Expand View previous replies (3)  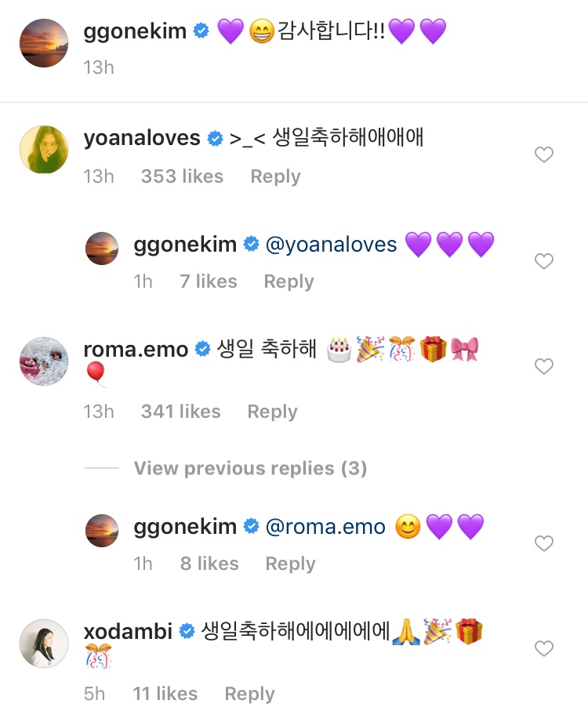[250, 468]
